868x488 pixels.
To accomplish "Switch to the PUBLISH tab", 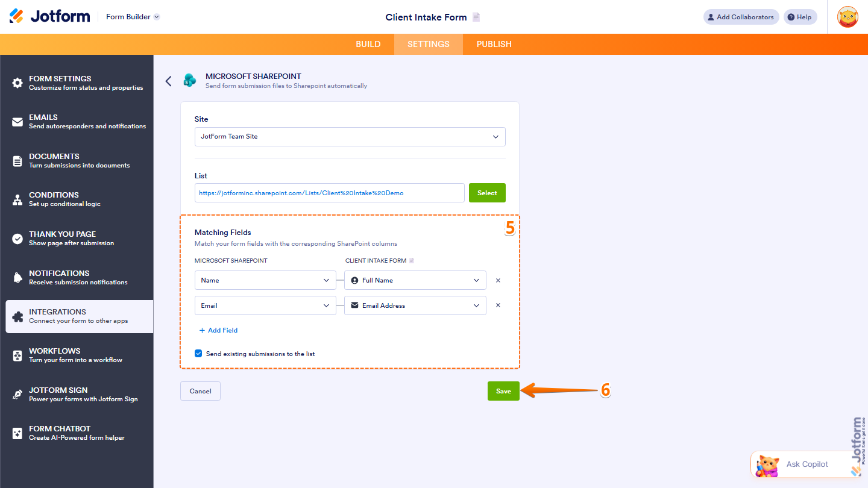I will point(494,44).
